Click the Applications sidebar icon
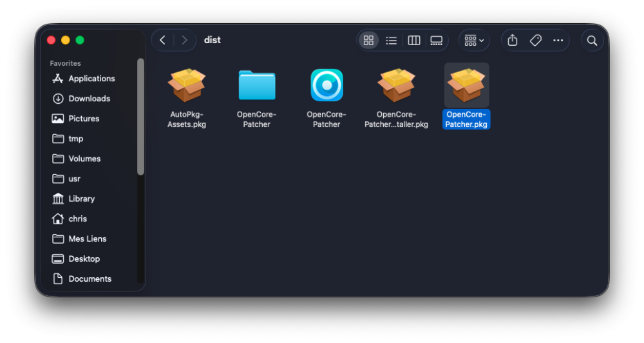Viewport: 644px width, 343px height. click(x=58, y=79)
